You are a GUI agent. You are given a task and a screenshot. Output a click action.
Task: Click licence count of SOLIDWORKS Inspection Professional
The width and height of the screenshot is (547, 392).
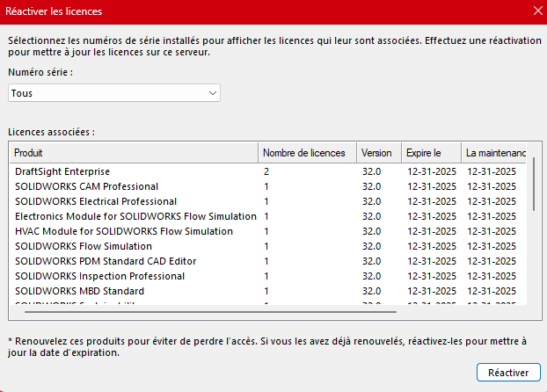coord(266,276)
